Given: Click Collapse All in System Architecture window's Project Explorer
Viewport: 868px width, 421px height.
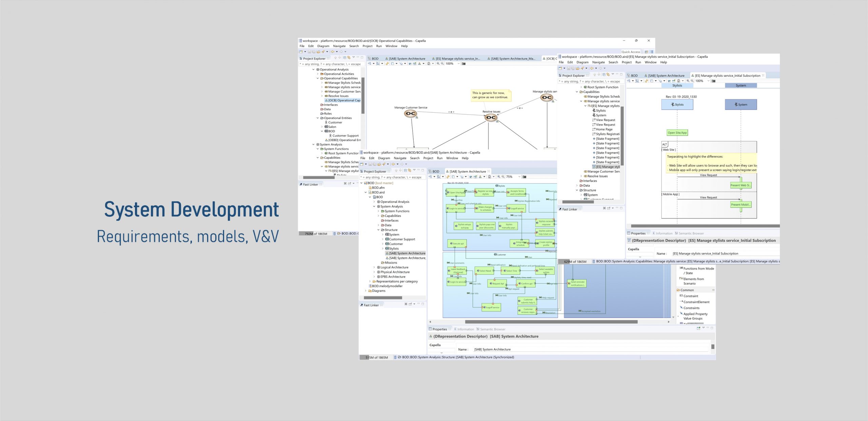Looking at the screenshot, I should click(405, 171).
